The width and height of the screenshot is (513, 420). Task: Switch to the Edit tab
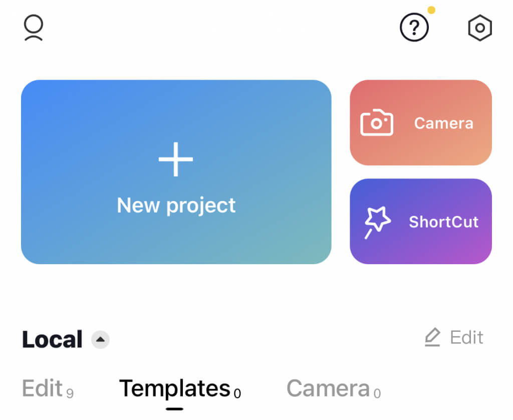point(43,388)
